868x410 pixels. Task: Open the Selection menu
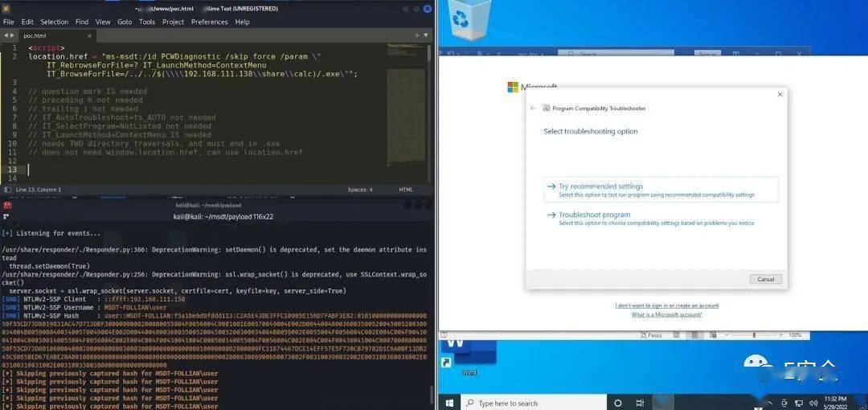tap(55, 23)
